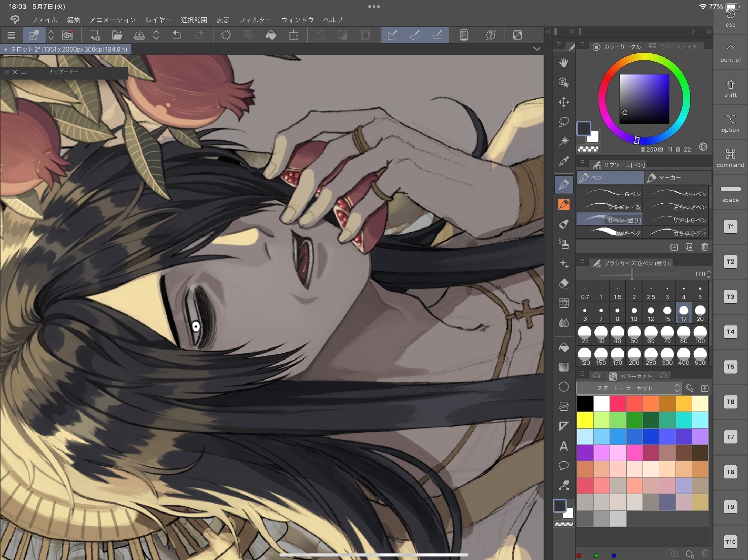Toggle Snap to Grid button
748x560 pixels.
tap(437, 35)
